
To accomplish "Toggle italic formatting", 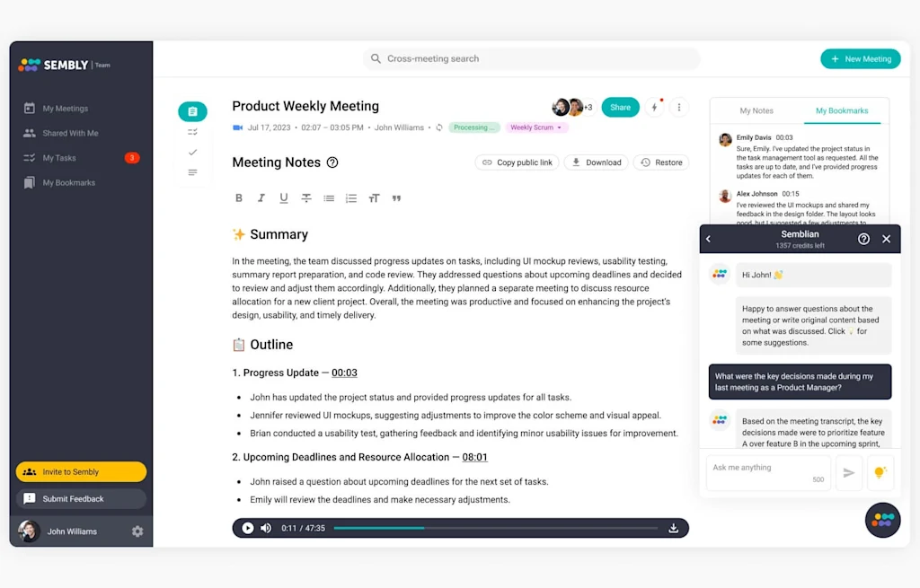I will pos(261,198).
